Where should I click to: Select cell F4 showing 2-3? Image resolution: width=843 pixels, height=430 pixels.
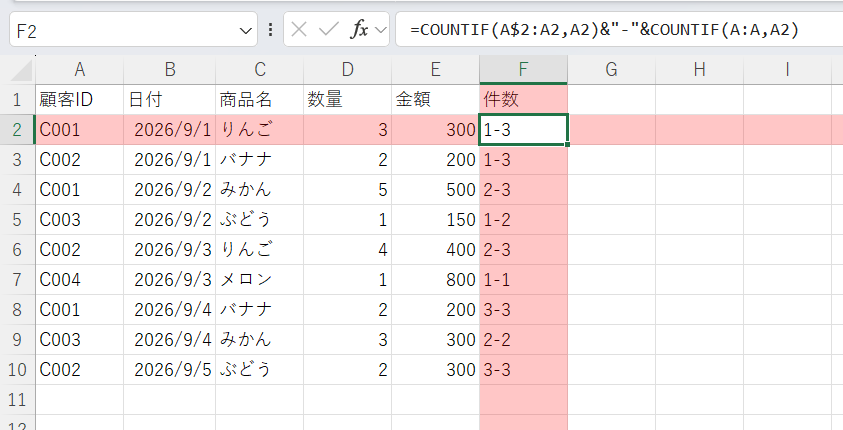(x=523, y=189)
